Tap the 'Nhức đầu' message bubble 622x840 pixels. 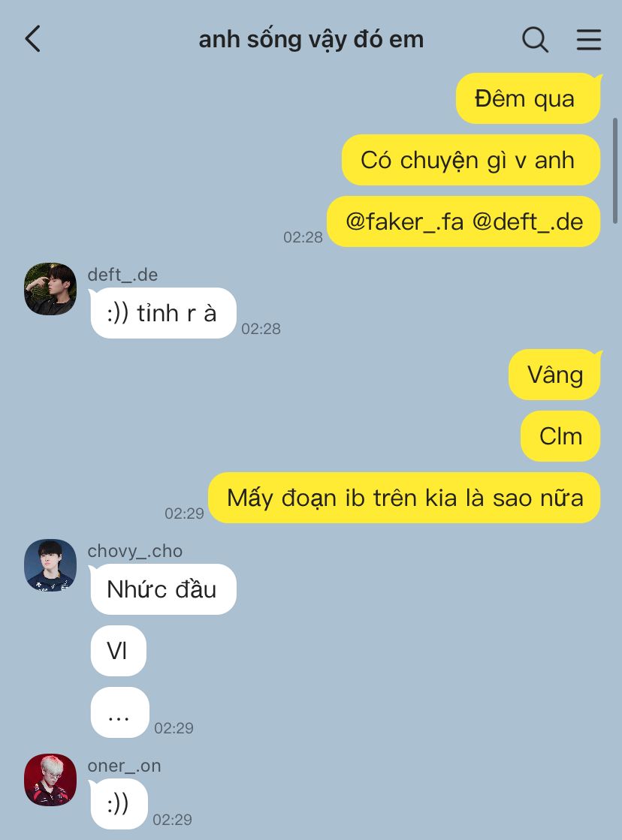(163, 589)
